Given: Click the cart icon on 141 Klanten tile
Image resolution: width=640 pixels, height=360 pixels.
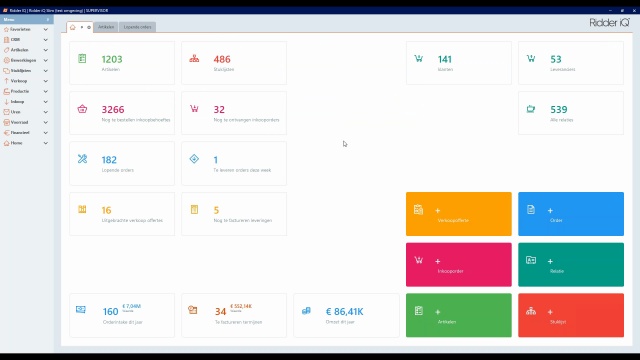Looking at the screenshot, I should click(418, 59).
